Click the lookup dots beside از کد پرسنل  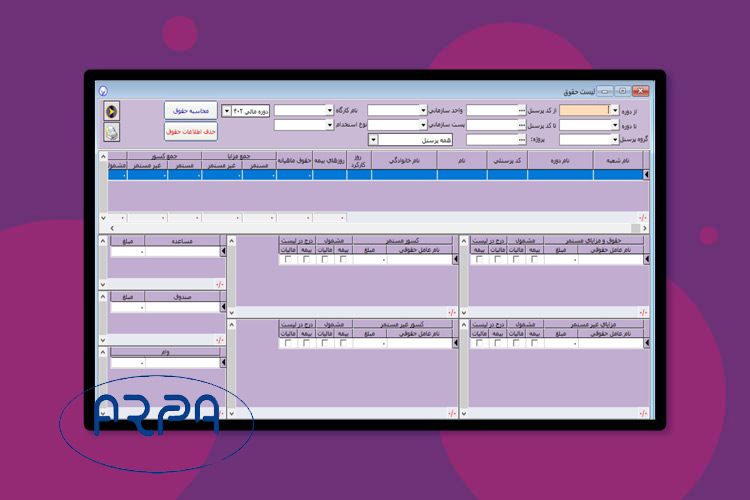click(x=521, y=111)
